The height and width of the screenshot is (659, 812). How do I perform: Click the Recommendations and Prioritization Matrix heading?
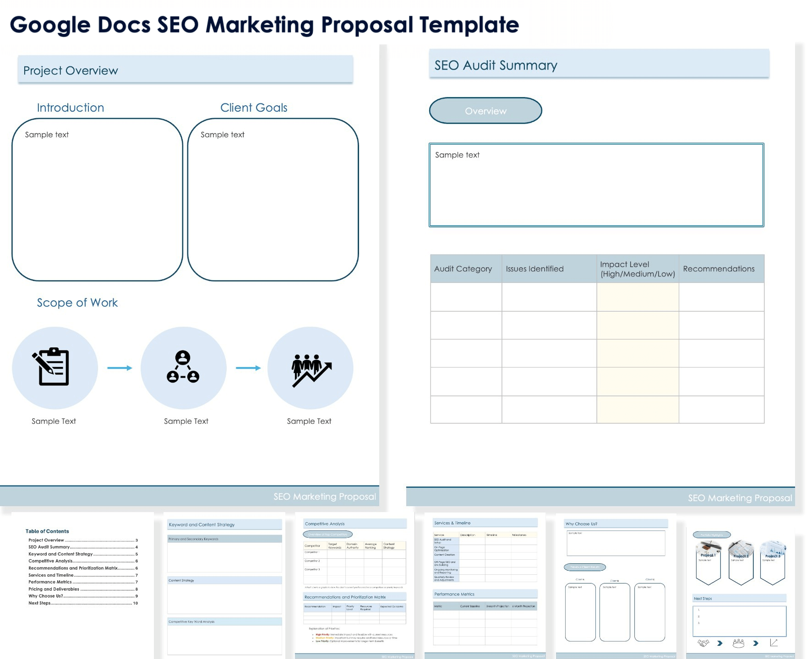(355, 597)
